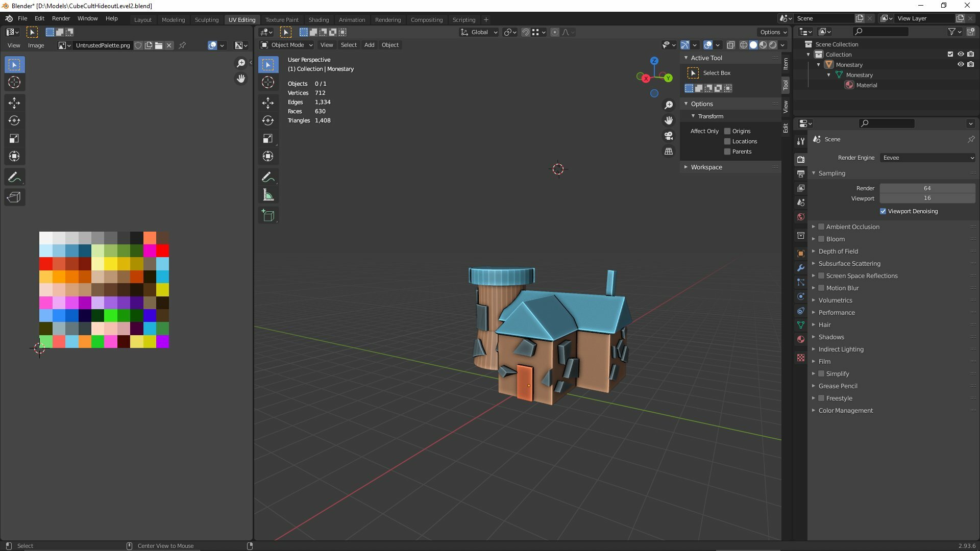Click zoom icon in UV editor
The width and height of the screenshot is (980, 551).
point(241,63)
